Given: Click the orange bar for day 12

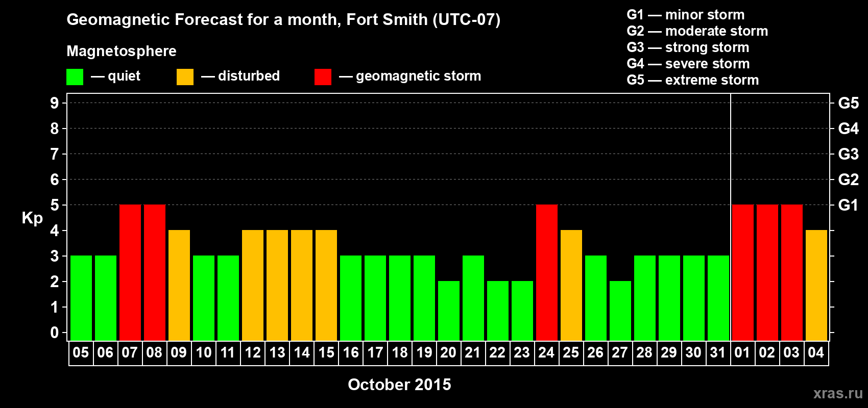Looking at the screenshot, I should [x=253, y=286].
